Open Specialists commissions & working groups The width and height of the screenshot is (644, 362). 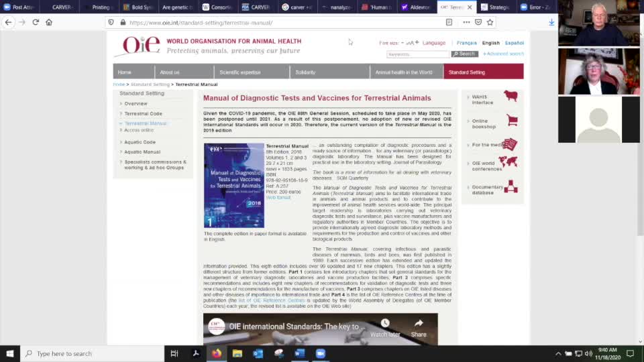[x=155, y=165]
